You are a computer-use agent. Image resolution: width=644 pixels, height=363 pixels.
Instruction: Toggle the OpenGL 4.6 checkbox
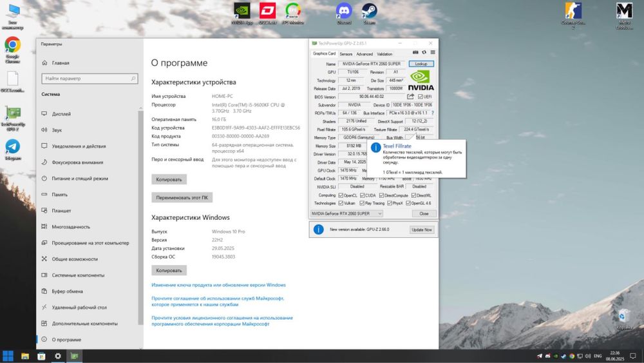point(408,203)
